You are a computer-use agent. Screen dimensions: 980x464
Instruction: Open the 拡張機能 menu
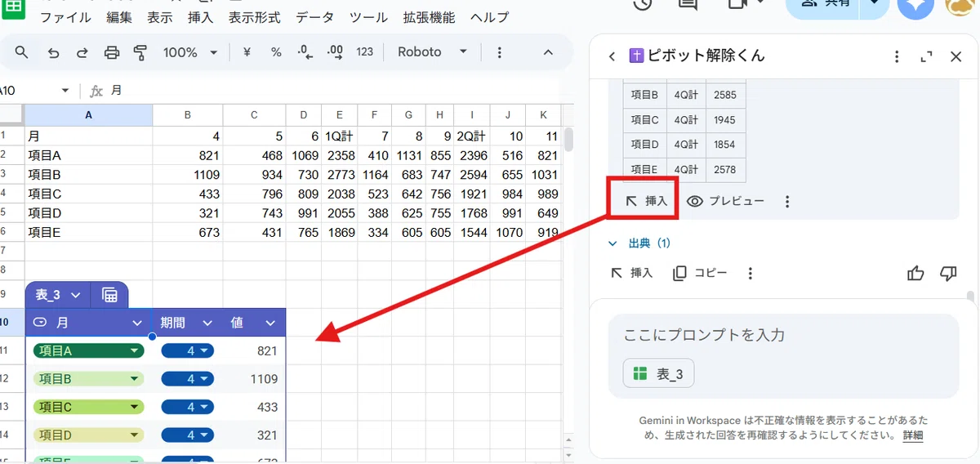pos(430,17)
